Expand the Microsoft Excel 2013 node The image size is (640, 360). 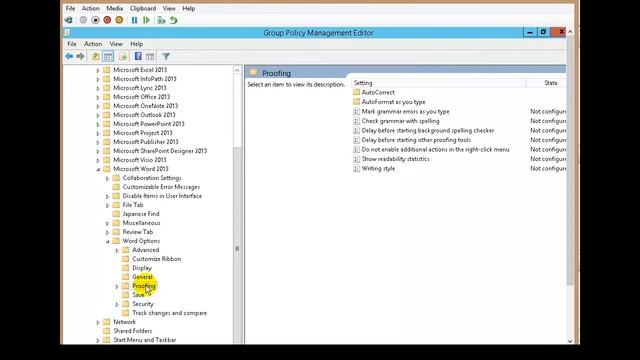tap(98, 70)
